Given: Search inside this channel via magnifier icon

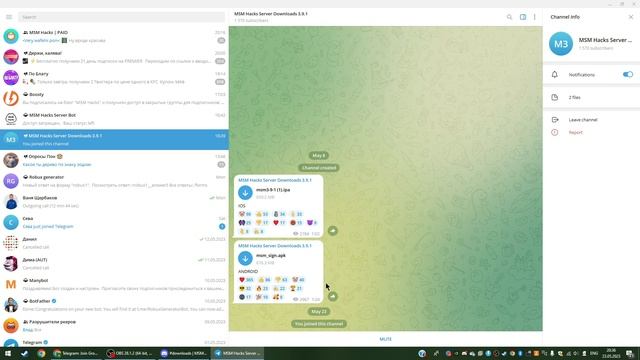Looking at the screenshot, I should (x=509, y=17).
